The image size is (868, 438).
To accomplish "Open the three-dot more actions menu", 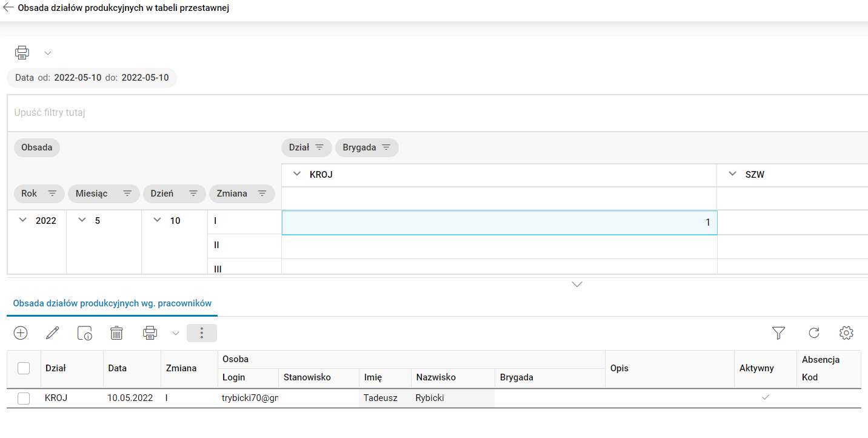I will pos(202,333).
